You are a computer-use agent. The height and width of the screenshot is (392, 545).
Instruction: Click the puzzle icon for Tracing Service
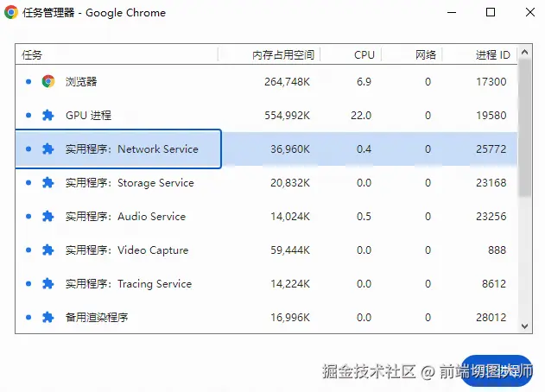coord(48,283)
